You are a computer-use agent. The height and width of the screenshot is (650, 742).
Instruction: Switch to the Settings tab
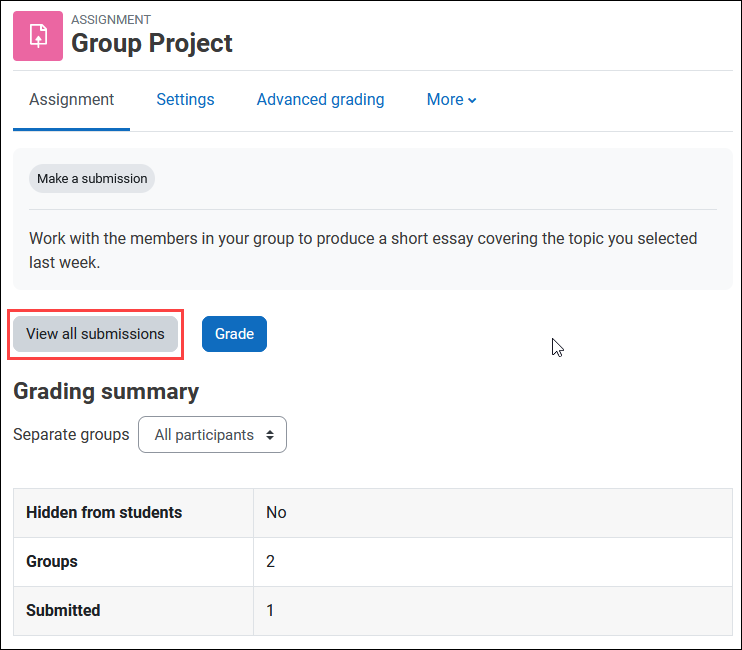pyautogui.click(x=185, y=99)
